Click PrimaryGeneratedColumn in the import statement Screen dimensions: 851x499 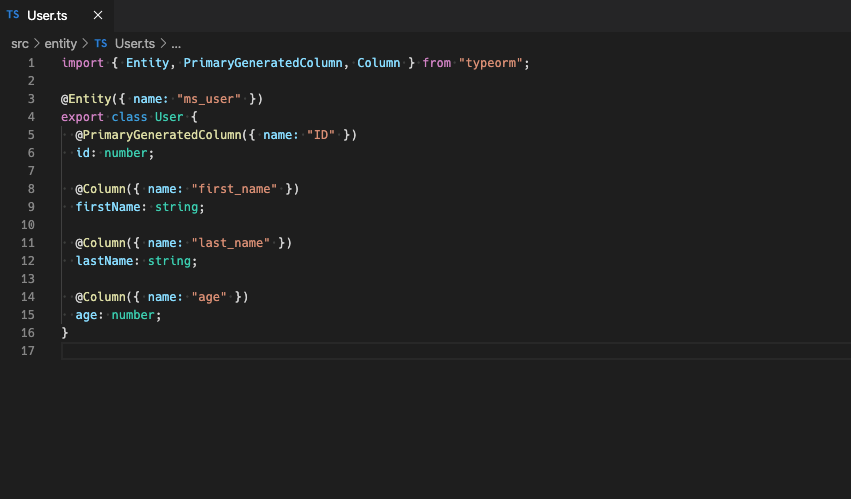(263, 63)
